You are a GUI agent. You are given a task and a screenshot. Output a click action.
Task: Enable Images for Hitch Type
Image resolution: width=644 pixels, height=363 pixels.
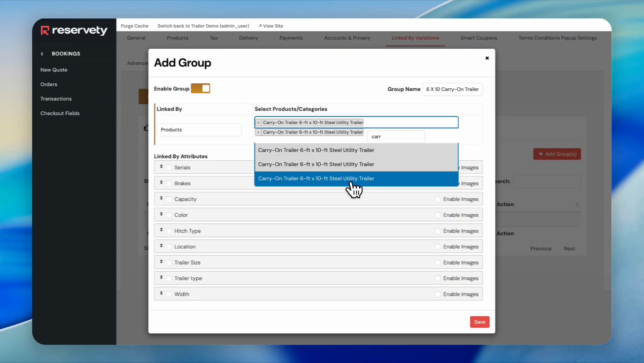[x=438, y=231]
